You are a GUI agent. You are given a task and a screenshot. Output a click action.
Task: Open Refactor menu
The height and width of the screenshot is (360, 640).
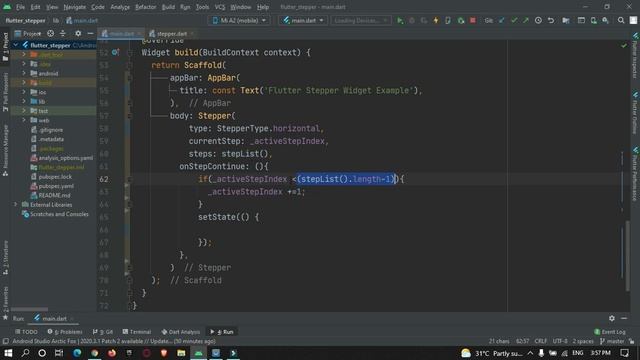[x=146, y=7]
